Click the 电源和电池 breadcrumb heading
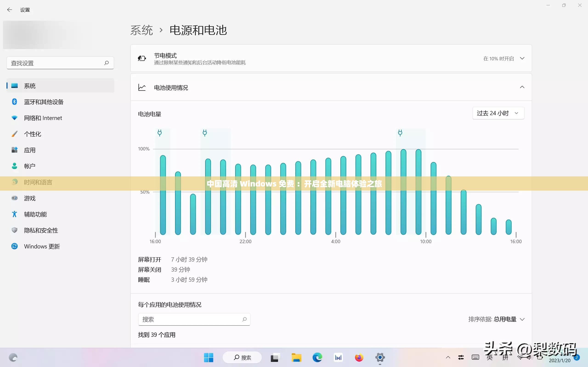The image size is (588, 367). (198, 30)
